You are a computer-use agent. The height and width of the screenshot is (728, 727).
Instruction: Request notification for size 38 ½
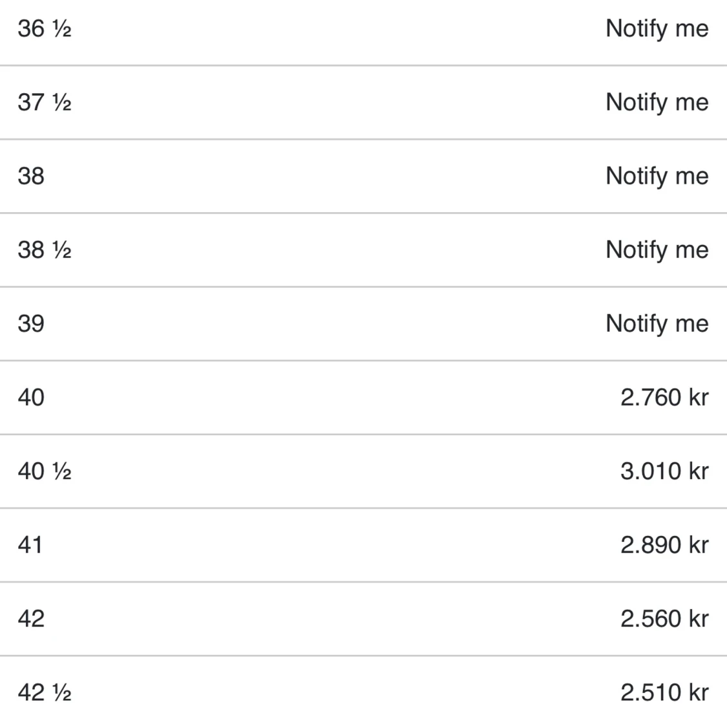click(657, 250)
